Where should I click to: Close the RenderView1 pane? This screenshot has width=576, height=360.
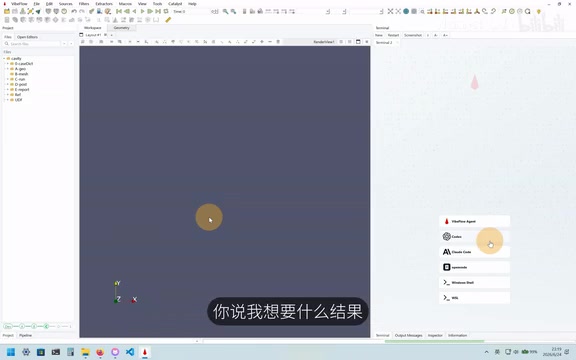pos(366,42)
